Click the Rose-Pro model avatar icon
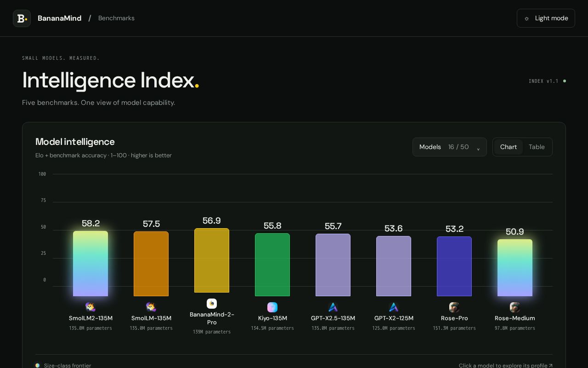The width and height of the screenshot is (588, 368). pyautogui.click(x=454, y=307)
